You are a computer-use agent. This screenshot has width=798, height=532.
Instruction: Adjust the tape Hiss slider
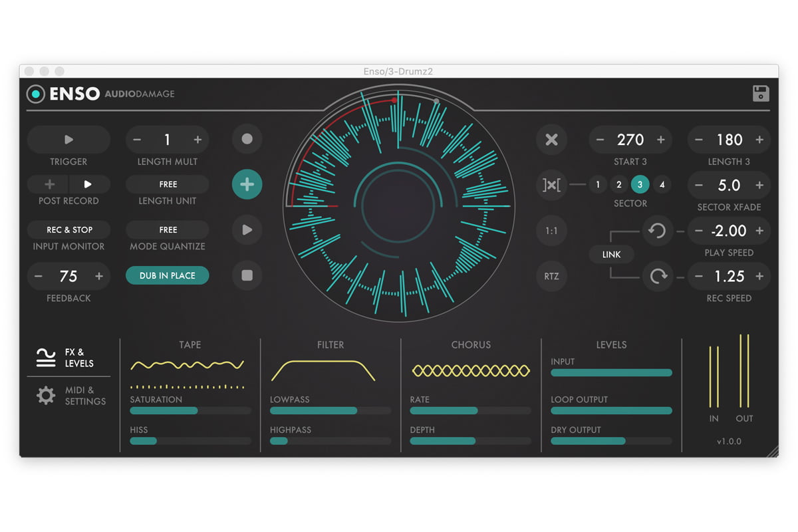coord(191,441)
